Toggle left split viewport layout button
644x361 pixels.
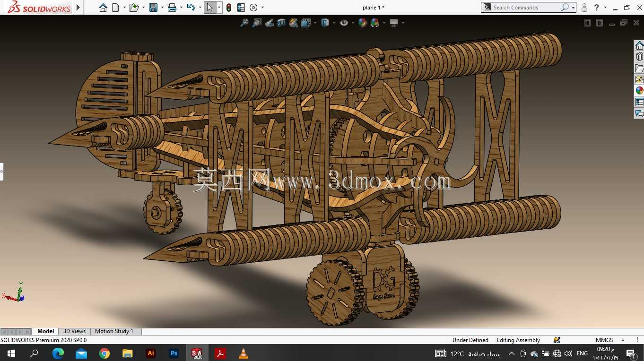point(587,23)
